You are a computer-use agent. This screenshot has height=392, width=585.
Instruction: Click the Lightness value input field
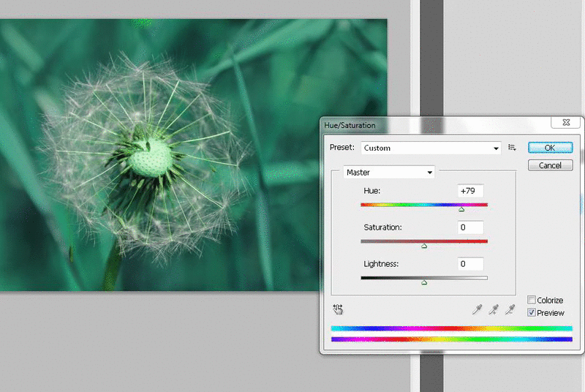(470, 264)
